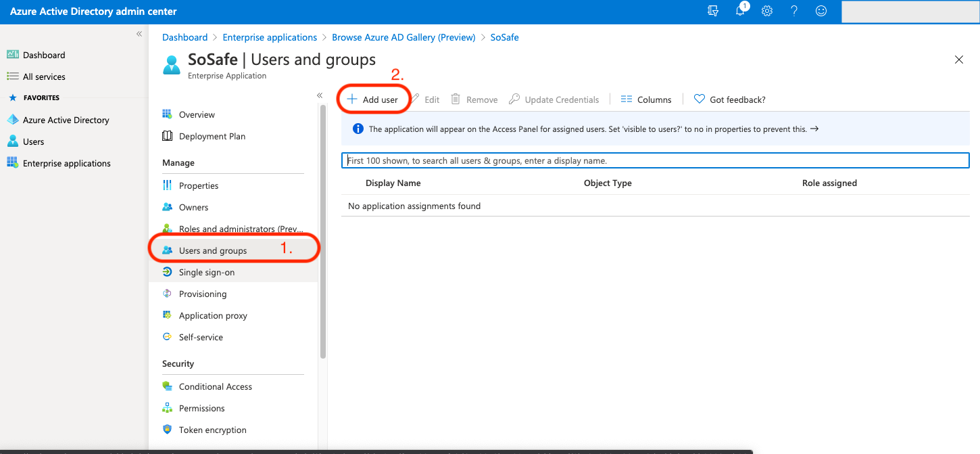Navigate to Browse Azure AD Gallery breadcrumb

pos(403,37)
